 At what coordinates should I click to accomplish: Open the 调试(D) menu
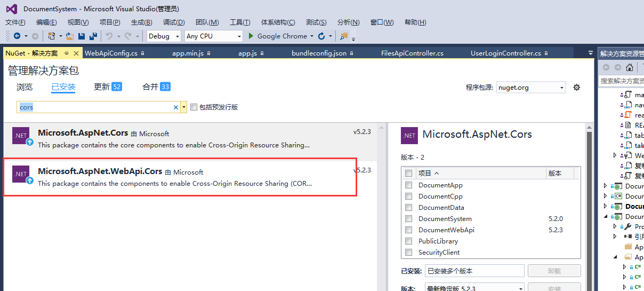click(x=174, y=22)
